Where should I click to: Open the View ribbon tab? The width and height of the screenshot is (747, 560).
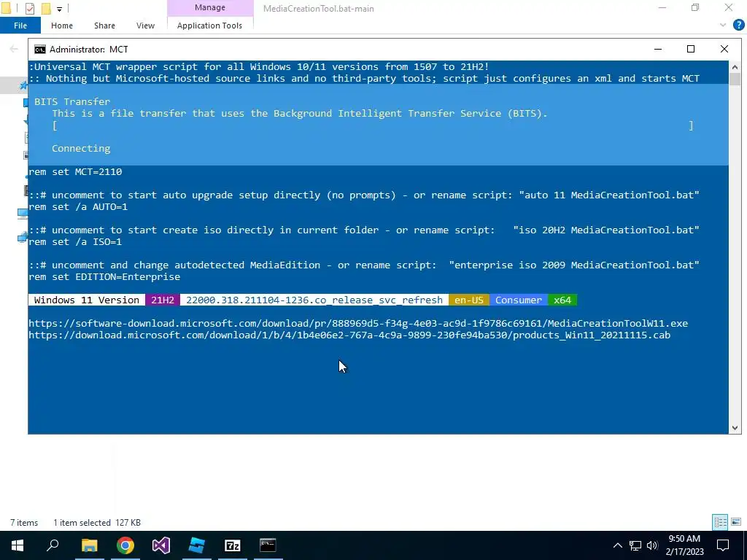point(145,26)
